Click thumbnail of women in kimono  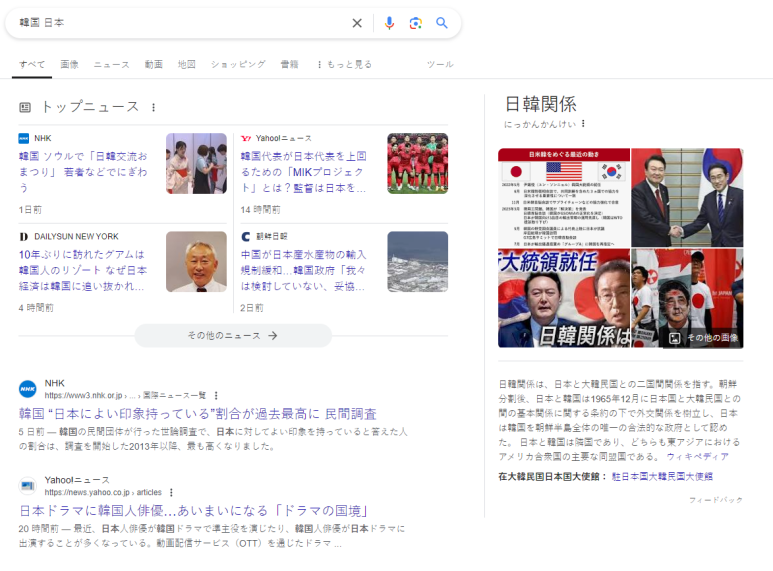pyautogui.click(x=196, y=163)
